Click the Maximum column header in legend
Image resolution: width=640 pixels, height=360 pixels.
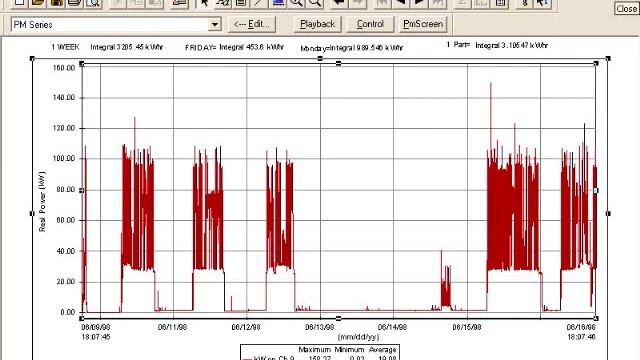tap(314, 350)
